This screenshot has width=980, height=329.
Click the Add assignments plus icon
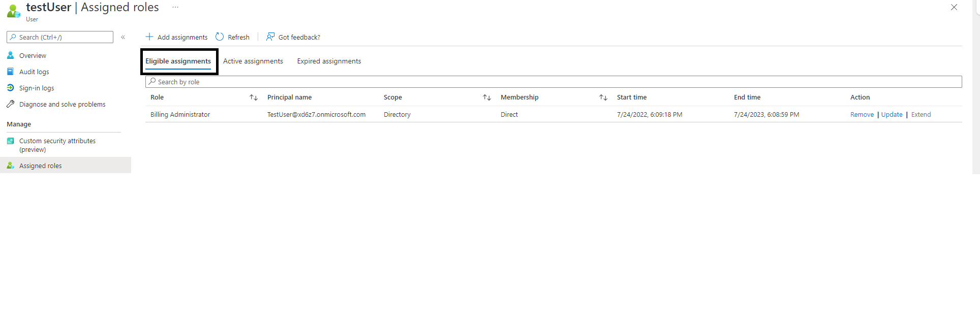149,37
